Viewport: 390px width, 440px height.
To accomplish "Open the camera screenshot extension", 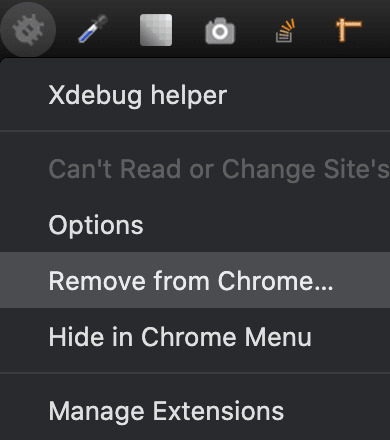I will point(220,31).
